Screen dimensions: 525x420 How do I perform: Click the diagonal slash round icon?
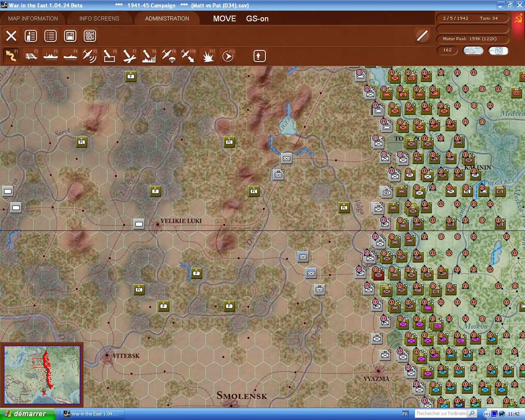coord(422,36)
